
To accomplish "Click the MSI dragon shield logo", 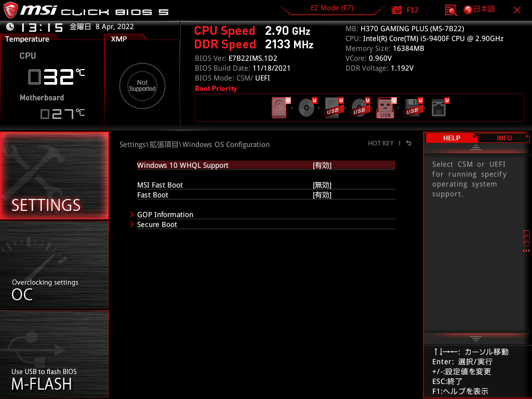I will coord(10,10).
